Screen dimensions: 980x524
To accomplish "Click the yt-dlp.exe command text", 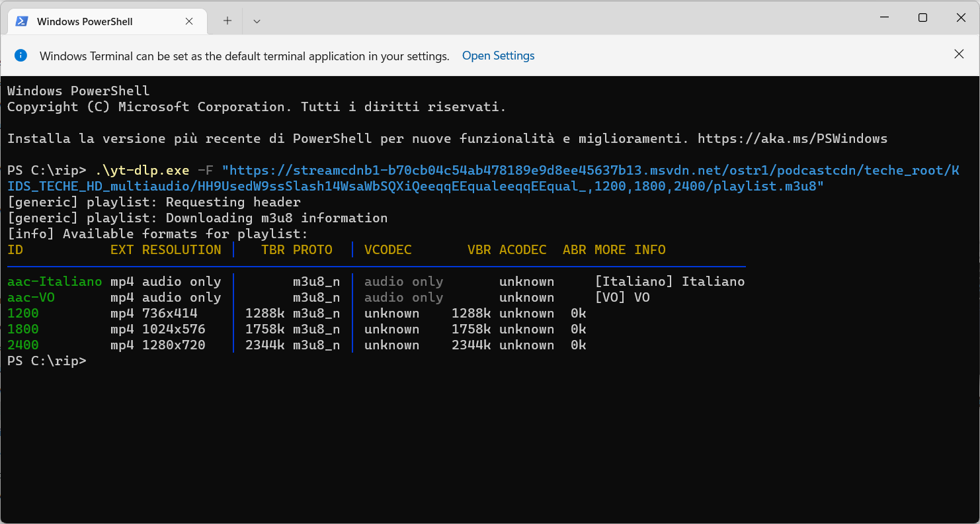I will [x=142, y=171].
